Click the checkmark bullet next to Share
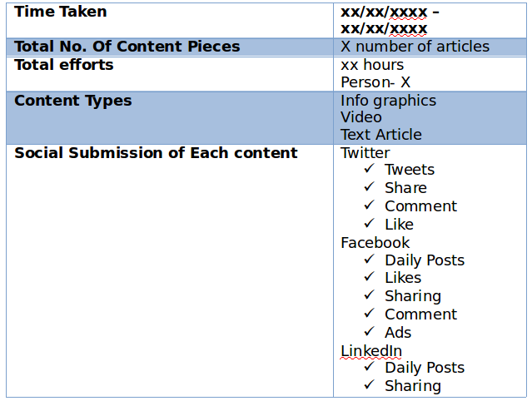This screenshot has width=532, height=401. (x=369, y=188)
